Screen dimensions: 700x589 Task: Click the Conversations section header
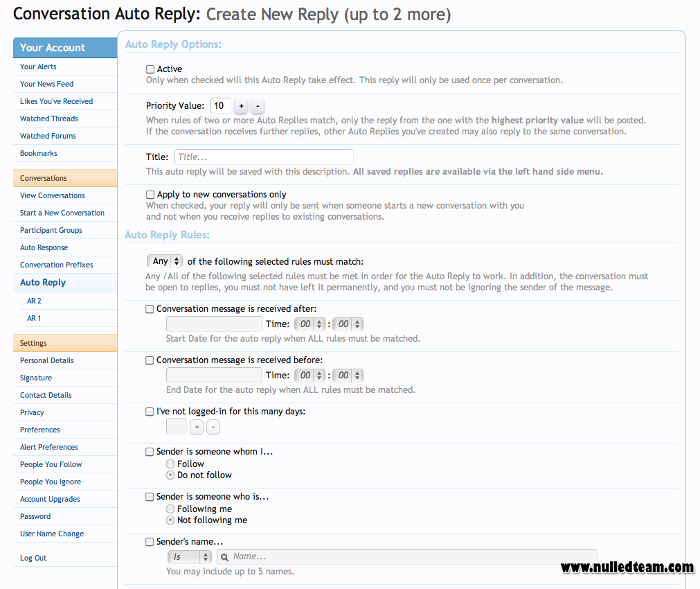point(65,178)
